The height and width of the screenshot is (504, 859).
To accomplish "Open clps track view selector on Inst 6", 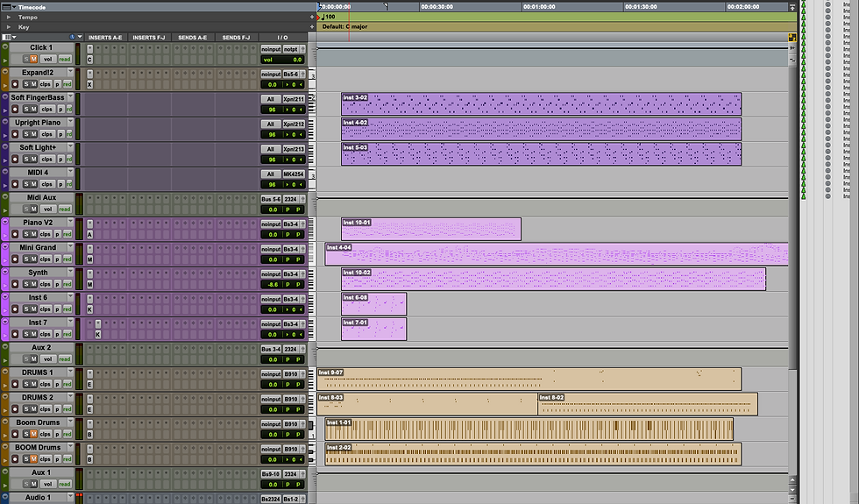I will click(45, 309).
